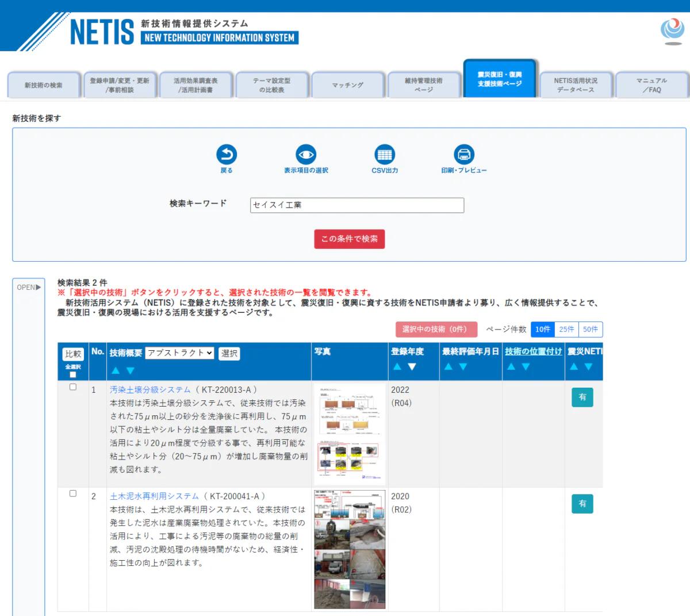Open the 汚染土壌分級システム technology link
Image resolution: width=690 pixels, height=616 pixels.
pos(149,389)
